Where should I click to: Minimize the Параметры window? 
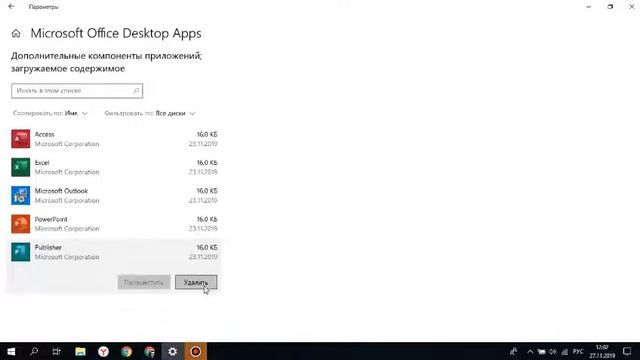pos(589,7)
